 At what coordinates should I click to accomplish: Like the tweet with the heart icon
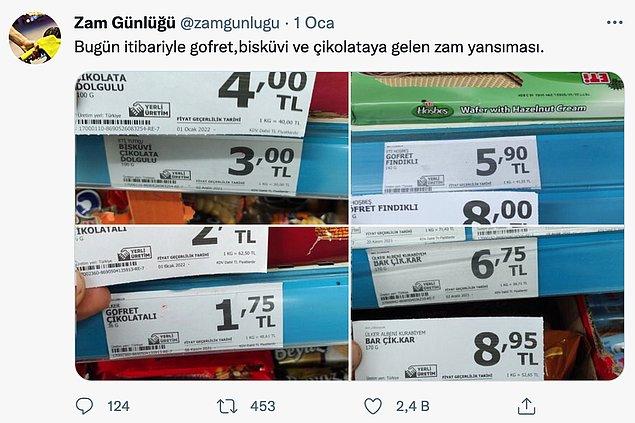pyautogui.click(x=373, y=406)
